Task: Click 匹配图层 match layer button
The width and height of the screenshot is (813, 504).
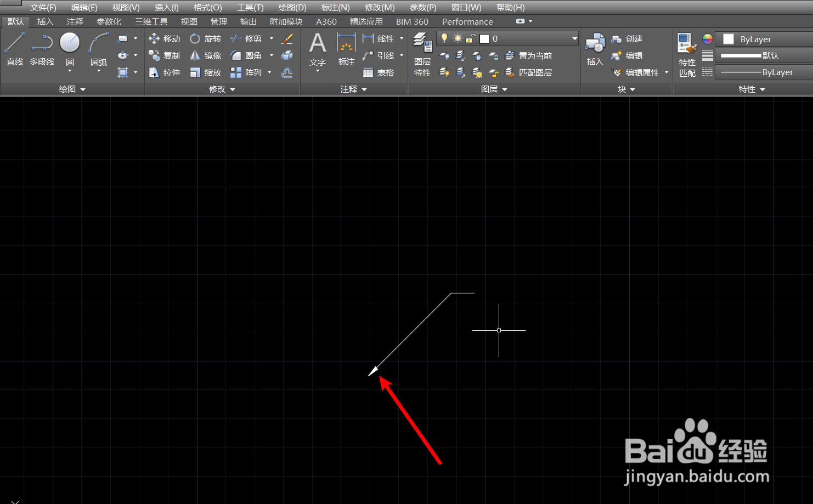Action: [x=528, y=72]
